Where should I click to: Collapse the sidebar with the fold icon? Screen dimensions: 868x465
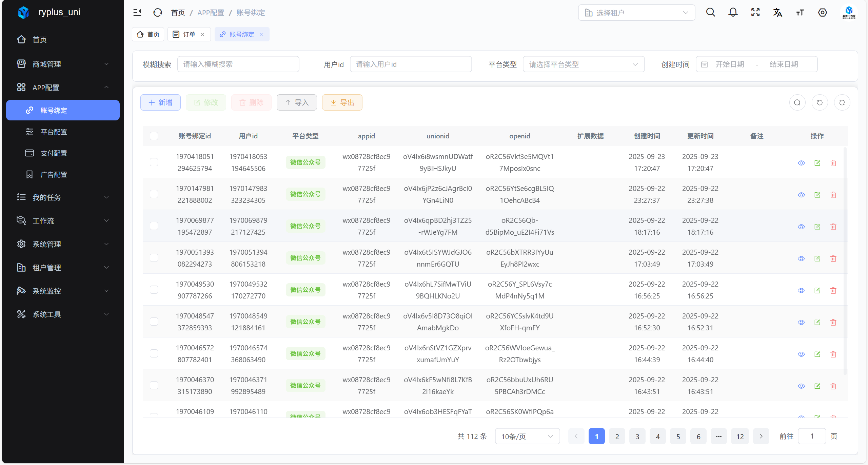pyautogui.click(x=137, y=13)
